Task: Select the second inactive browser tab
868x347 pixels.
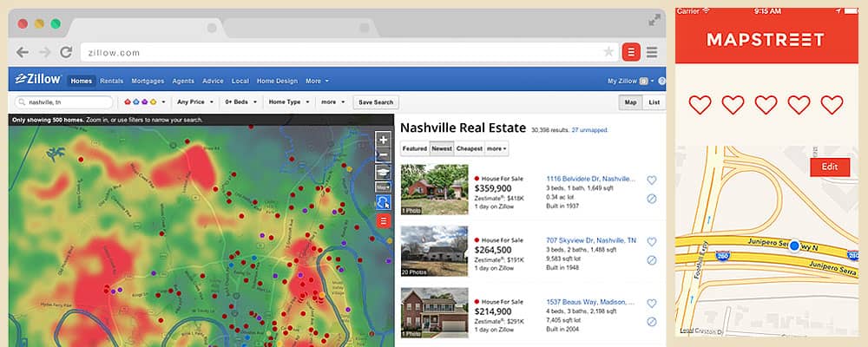Action: coord(302,29)
